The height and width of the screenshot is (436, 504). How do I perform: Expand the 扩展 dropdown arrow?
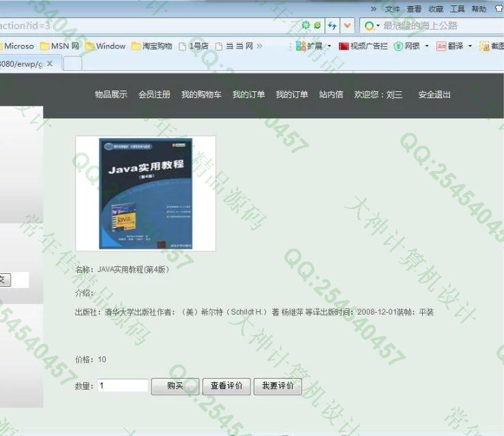tap(329, 46)
